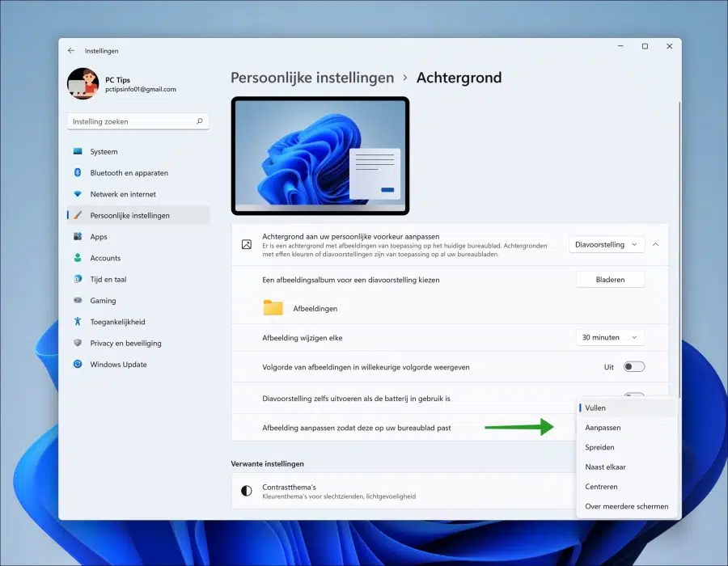Open Windows Update page
The width and height of the screenshot is (728, 566).
point(138,365)
